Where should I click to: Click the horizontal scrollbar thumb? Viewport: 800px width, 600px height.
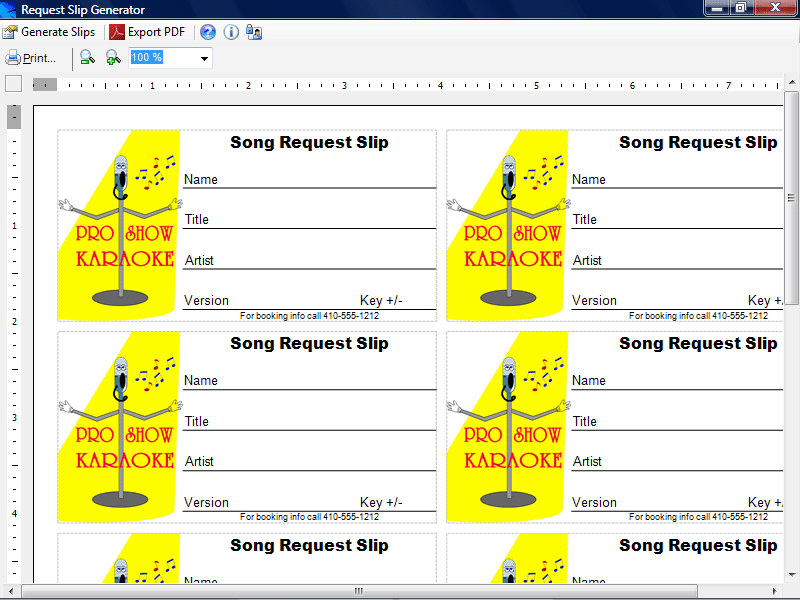tap(359, 591)
